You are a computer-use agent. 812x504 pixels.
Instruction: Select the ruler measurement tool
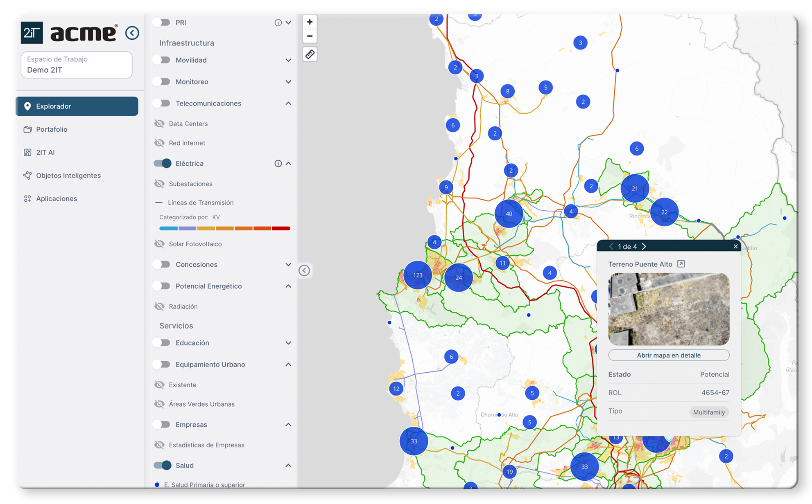point(310,54)
